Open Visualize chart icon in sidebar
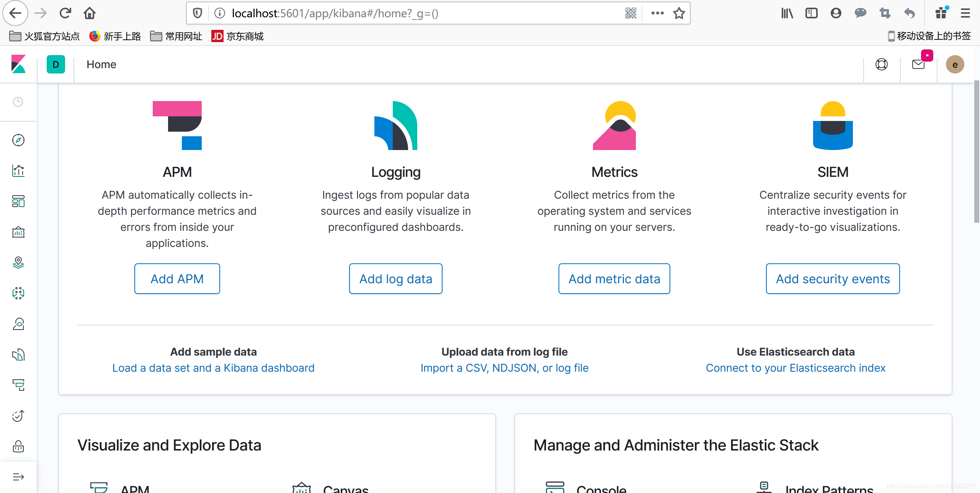Image resolution: width=980 pixels, height=493 pixels. click(18, 171)
